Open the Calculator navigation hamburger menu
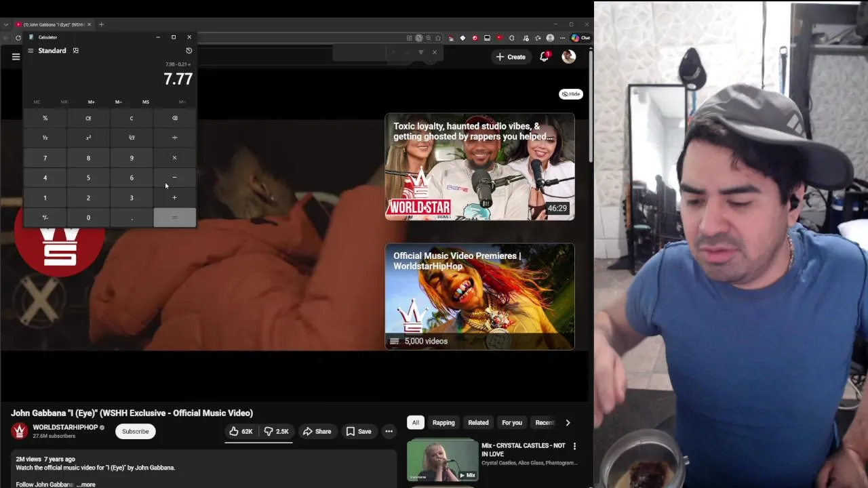 click(x=31, y=51)
